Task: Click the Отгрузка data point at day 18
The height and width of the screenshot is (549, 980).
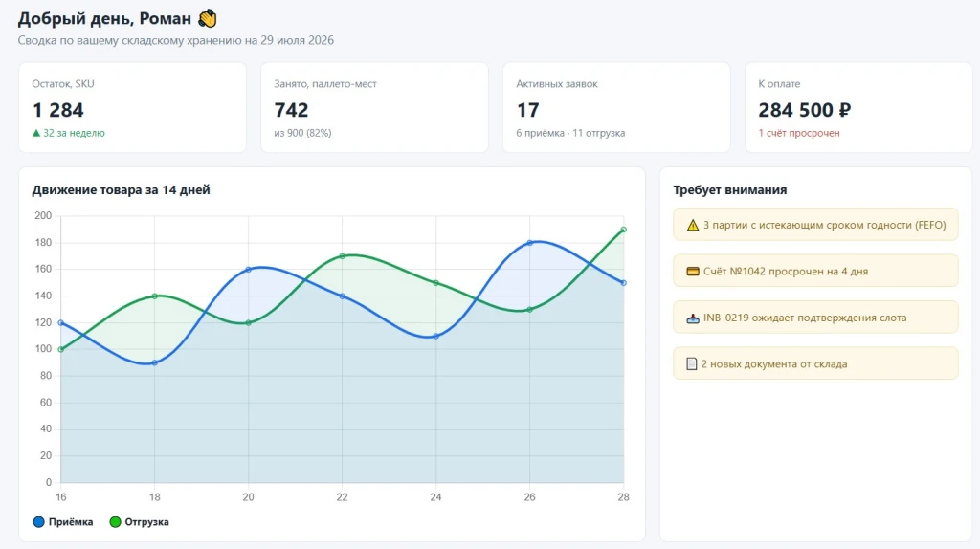Action: point(154,296)
